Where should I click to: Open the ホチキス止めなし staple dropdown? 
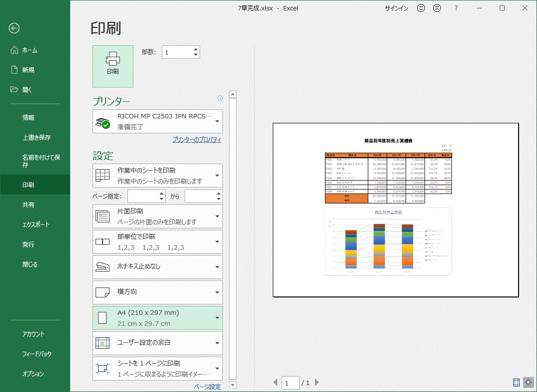(158, 267)
